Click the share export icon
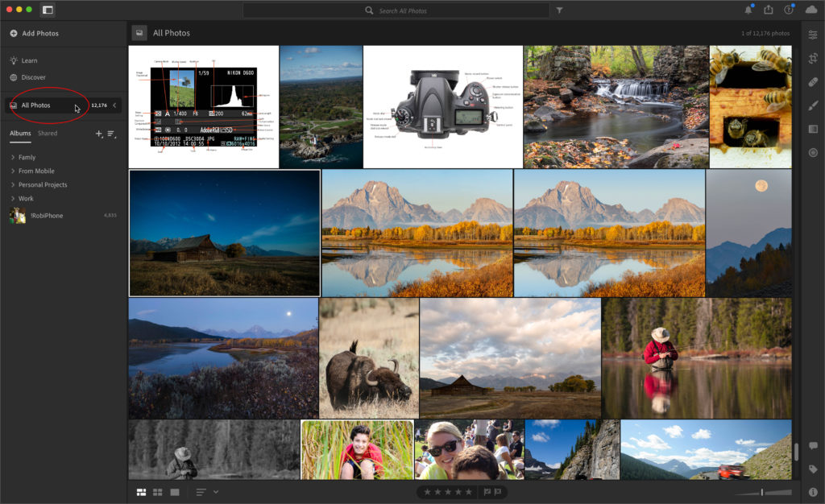 click(x=769, y=10)
